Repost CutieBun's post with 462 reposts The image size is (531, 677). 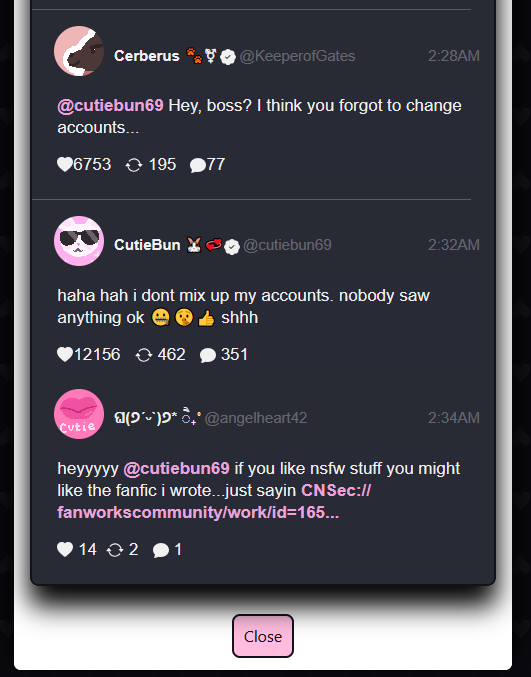[x=144, y=355]
